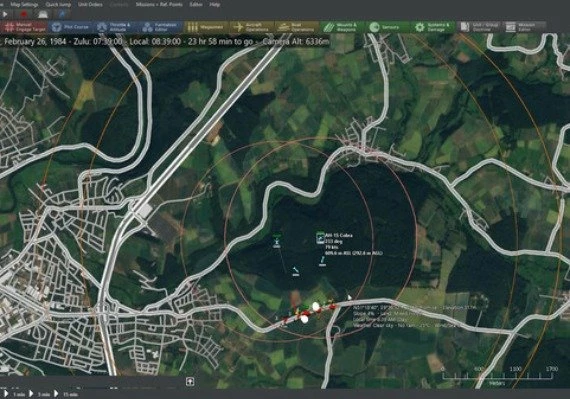The image size is (570, 399).
Task: Click the Magazines button
Action: pyautogui.click(x=206, y=27)
